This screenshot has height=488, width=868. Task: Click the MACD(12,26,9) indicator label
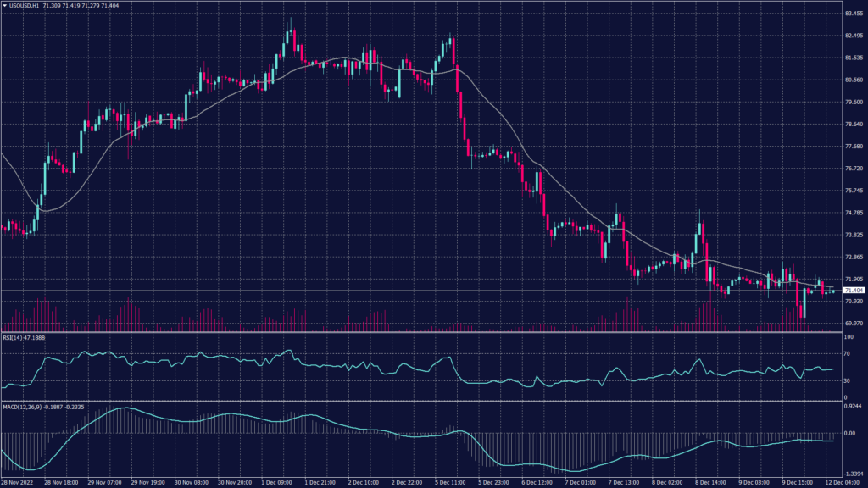click(x=28, y=406)
